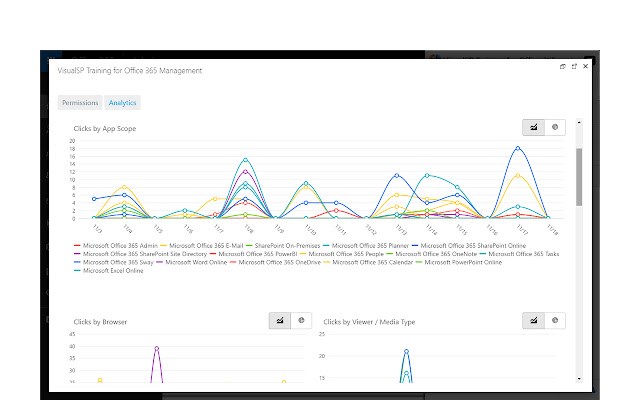Viewport: 640px width, 400px height.
Task: Click the 11/17 SharePoint Online peak data point
Action: tap(518, 149)
